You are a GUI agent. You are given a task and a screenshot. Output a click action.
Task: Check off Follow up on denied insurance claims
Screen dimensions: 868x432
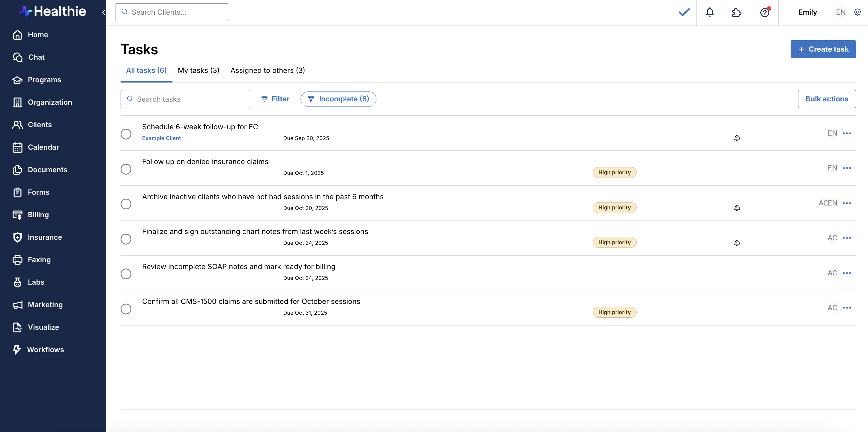(126, 169)
